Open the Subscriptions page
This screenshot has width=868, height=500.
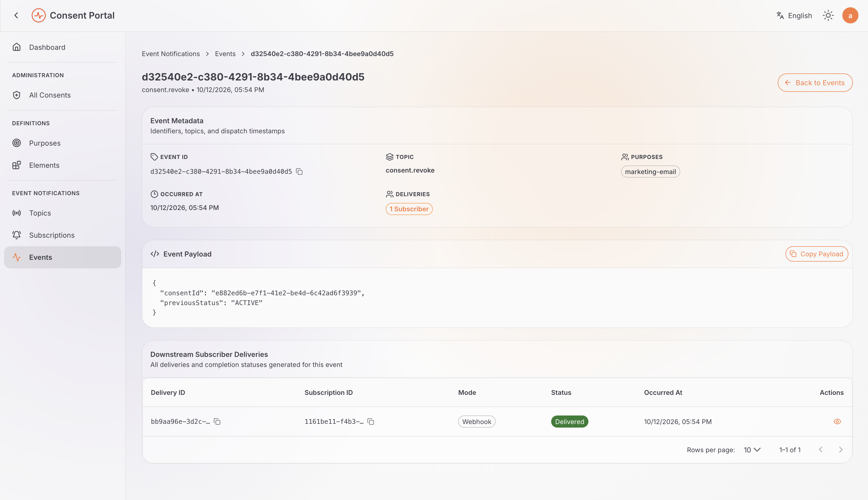(x=62, y=235)
